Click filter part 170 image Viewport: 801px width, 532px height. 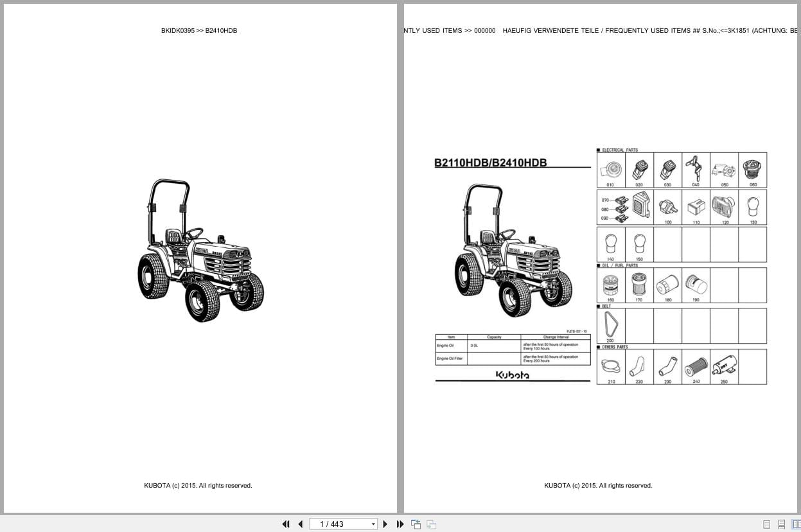[639, 284]
